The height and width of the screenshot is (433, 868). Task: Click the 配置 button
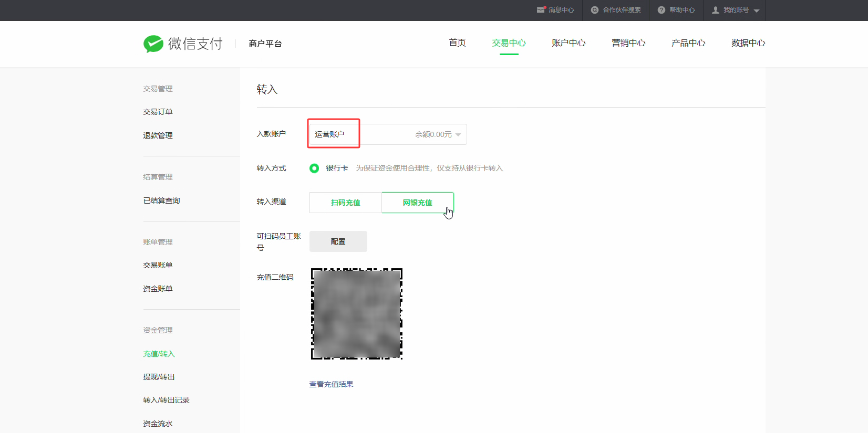coord(338,241)
